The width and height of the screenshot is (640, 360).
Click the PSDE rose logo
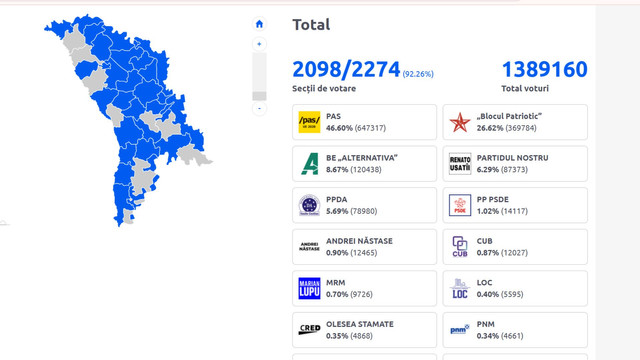point(460,205)
